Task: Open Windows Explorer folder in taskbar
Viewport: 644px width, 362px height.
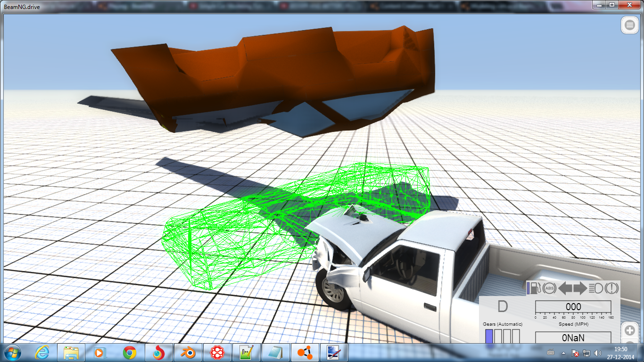Action: point(71,352)
